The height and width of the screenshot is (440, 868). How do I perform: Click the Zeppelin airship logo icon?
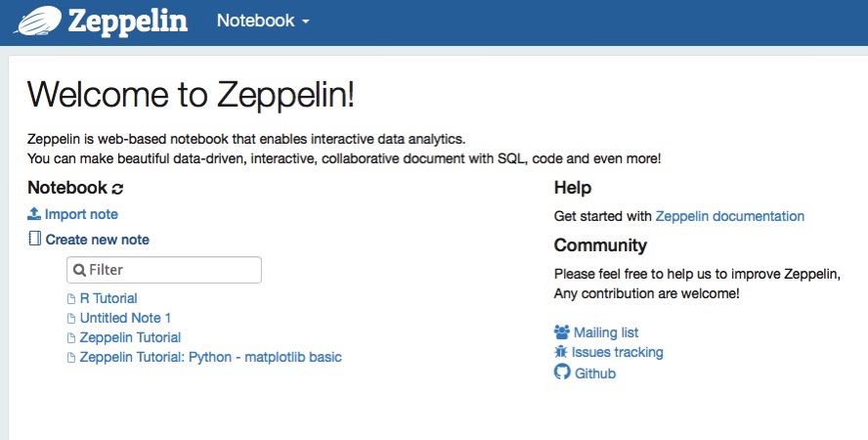pyautogui.click(x=33, y=20)
